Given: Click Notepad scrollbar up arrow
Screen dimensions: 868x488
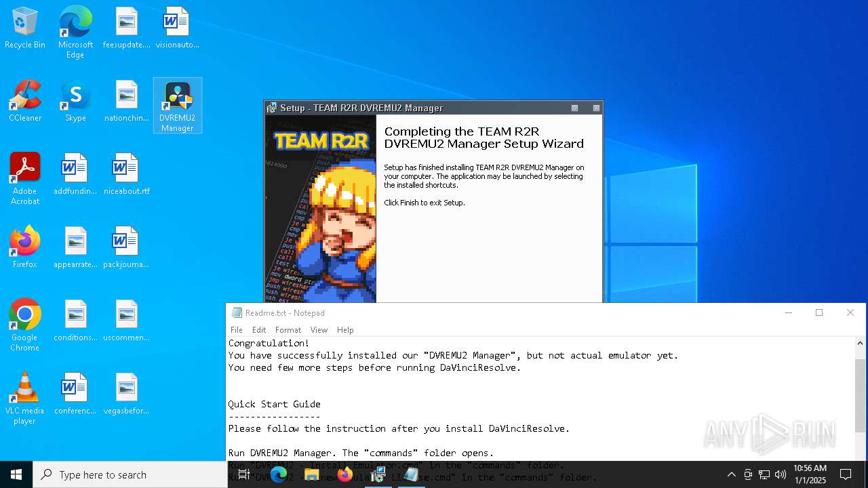Looking at the screenshot, I should click(860, 343).
